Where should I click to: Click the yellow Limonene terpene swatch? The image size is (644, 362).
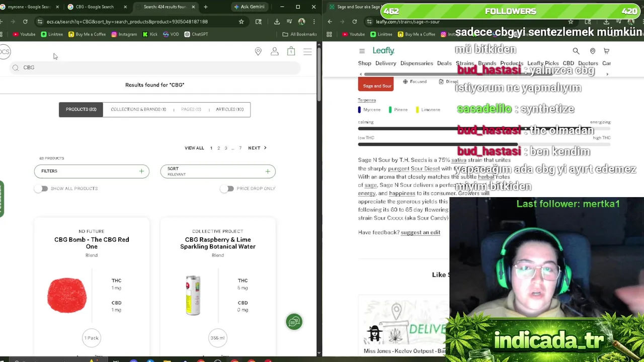point(417,110)
